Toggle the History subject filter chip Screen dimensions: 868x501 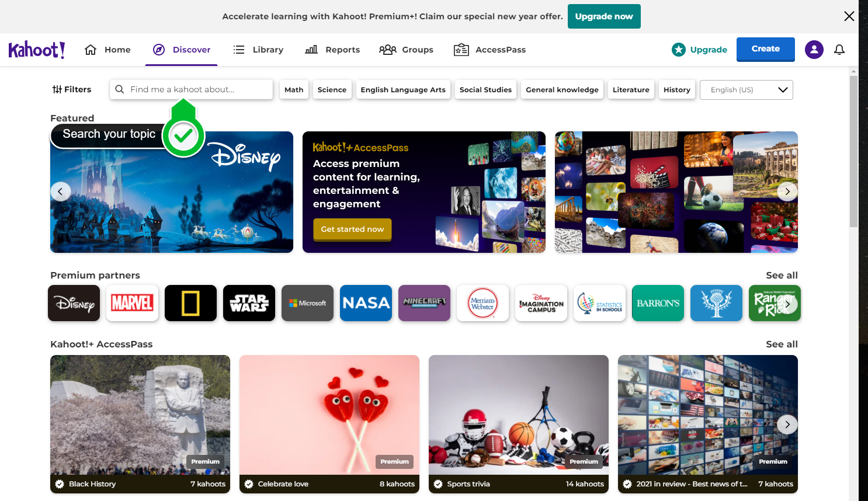coord(677,89)
